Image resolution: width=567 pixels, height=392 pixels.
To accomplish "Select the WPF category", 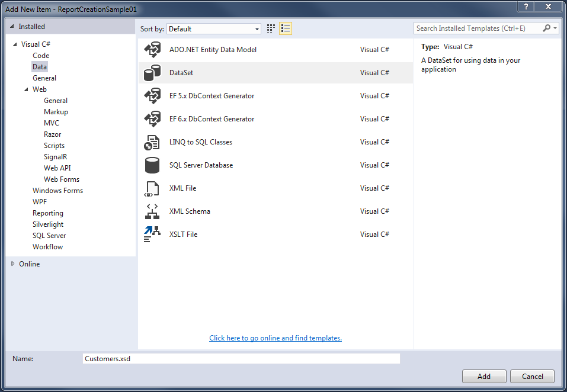I will point(40,202).
